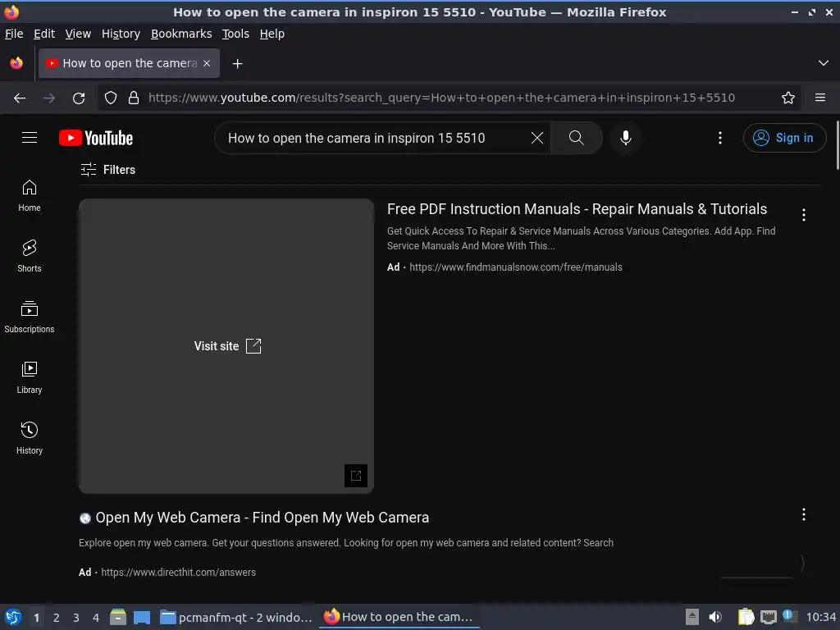The image size is (840, 630).
Task: Go forward in Firefox
Action: pyautogui.click(x=49, y=98)
